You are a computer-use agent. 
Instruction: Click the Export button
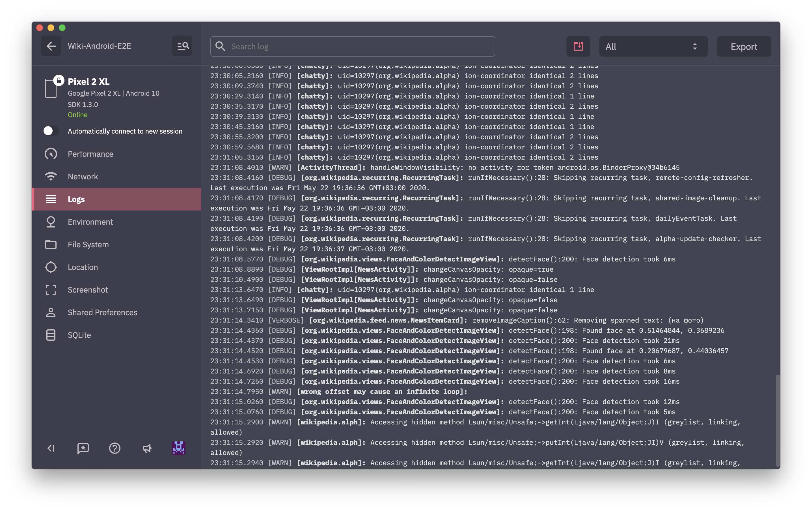click(x=744, y=47)
